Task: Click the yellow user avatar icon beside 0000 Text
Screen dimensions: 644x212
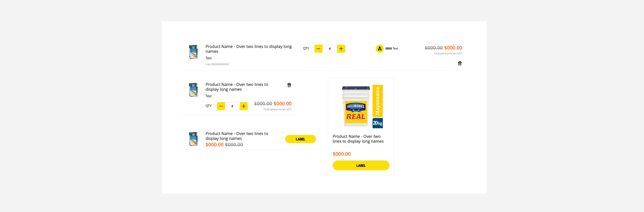Action: [x=379, y=48]
